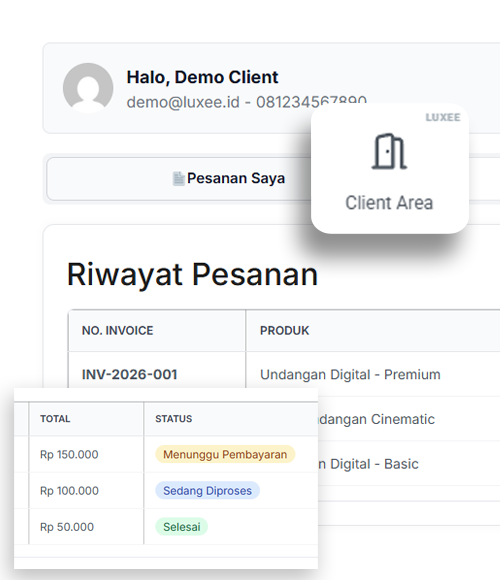Click the demo@luxee.id email text

point(183,102)
